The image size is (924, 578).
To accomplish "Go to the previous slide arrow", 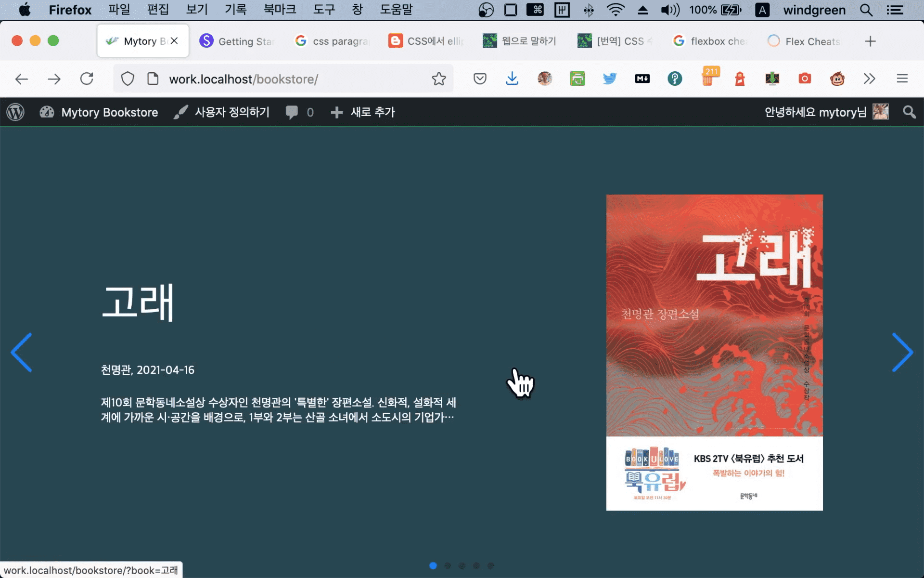I will click(x=22, y=352).
